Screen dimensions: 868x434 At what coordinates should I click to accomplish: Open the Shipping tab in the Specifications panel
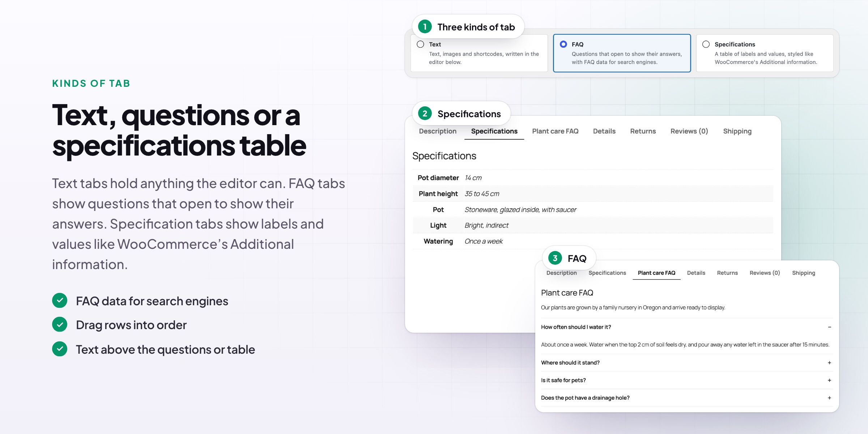point(737,131)
